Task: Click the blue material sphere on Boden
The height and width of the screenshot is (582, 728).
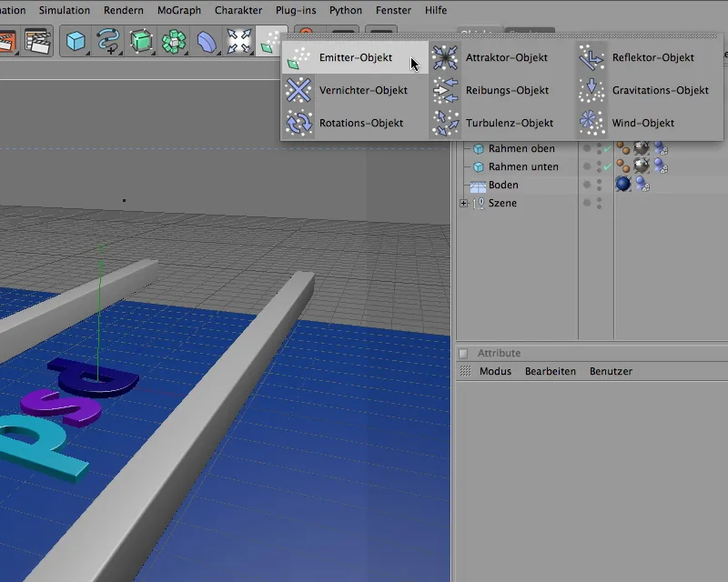Action: 623,185
